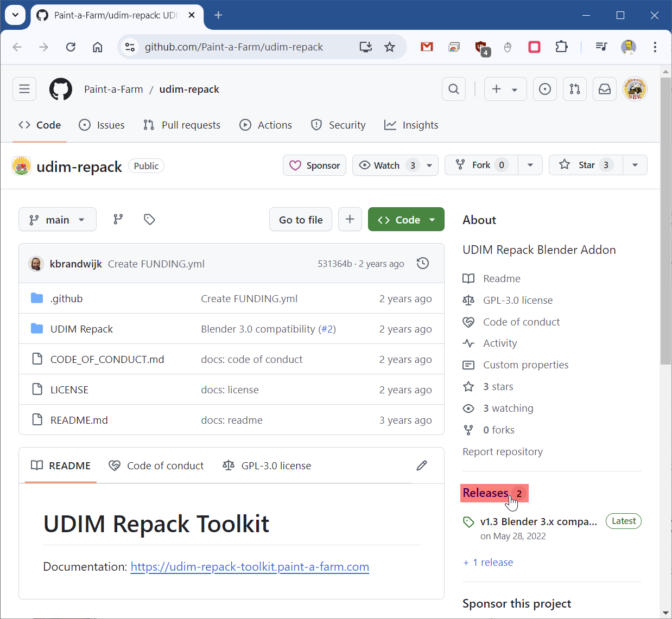Reload the page
Screen dimensions: 672x619
[x=71, y=47]
